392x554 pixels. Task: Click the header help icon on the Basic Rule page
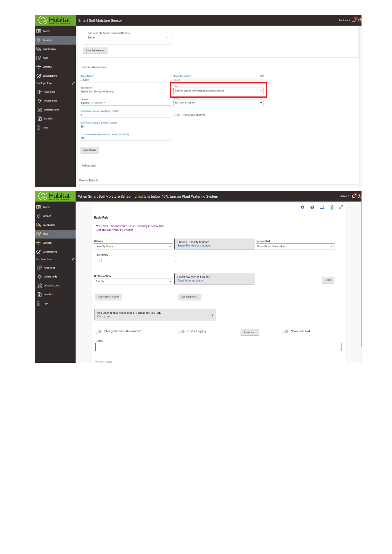(359, 196)
